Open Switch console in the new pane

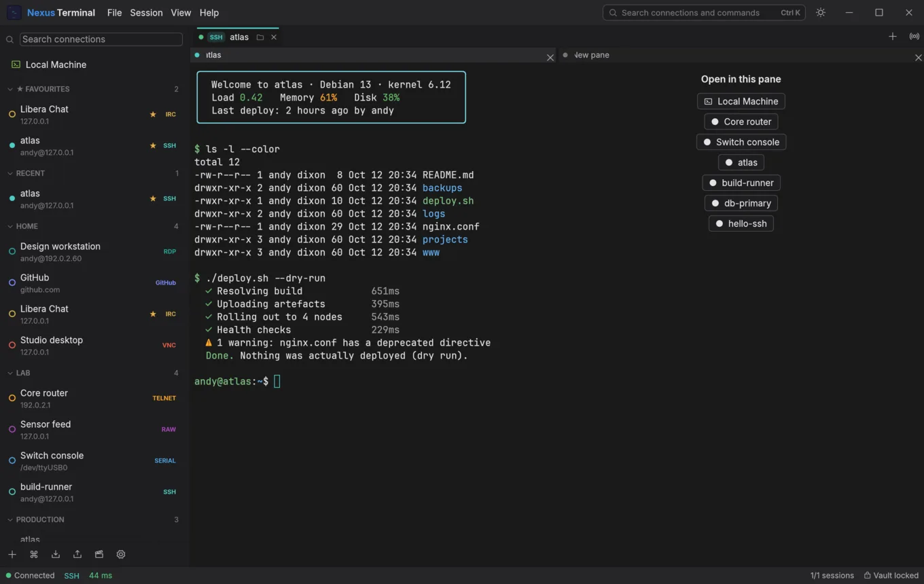click(x=741, y=142)
